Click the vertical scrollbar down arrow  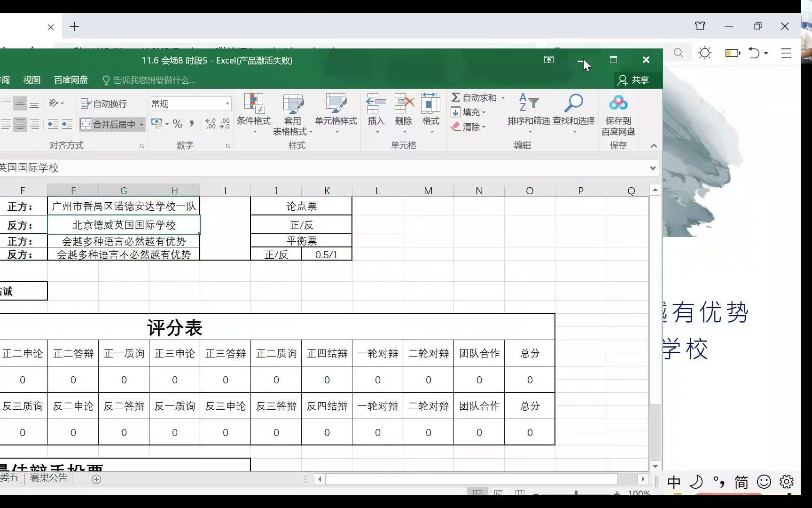[655, 466]
